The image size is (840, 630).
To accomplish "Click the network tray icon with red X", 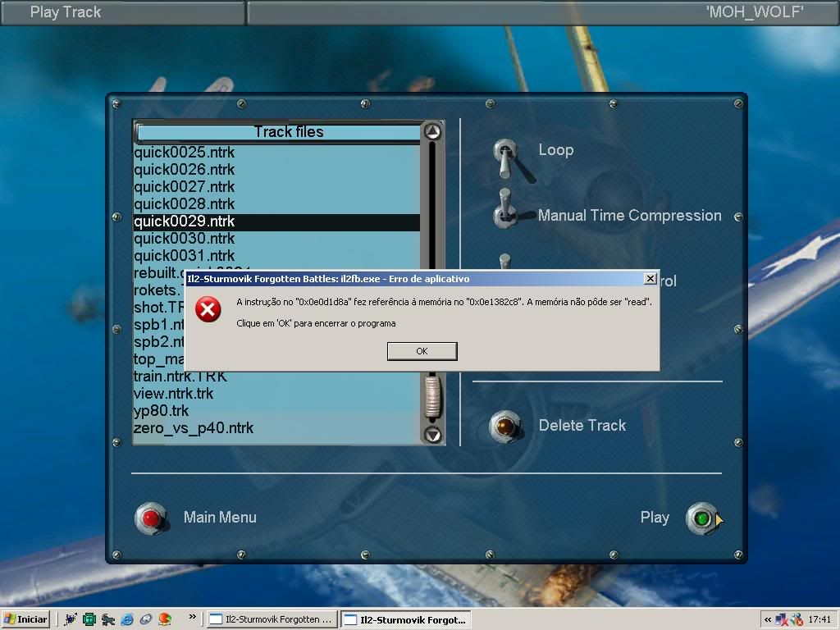I will point(782,620).
